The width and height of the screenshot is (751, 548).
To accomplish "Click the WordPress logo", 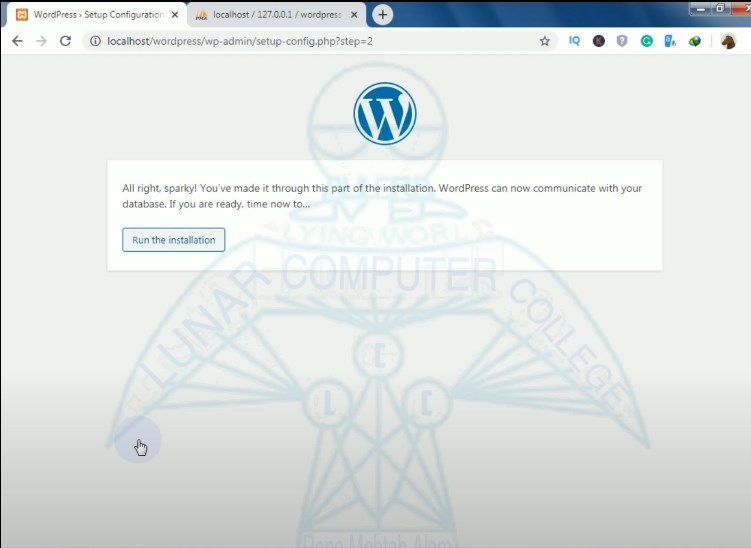I will coord(385,114).
